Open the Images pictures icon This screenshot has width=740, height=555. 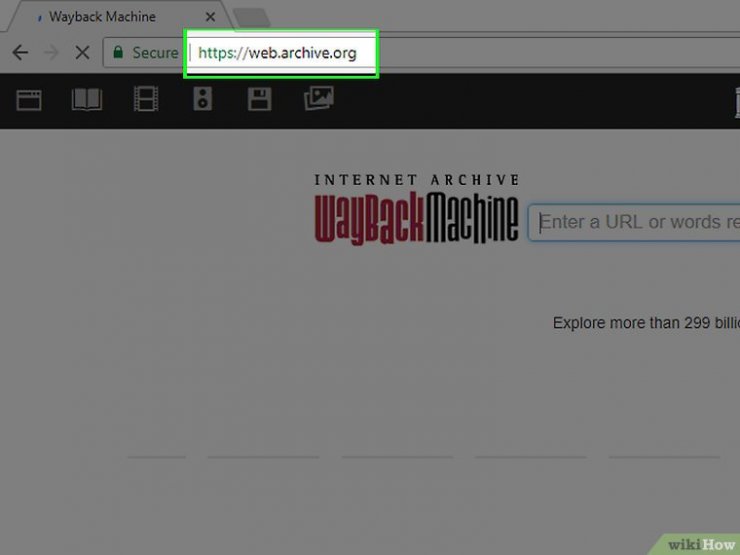click(x=319, y=98)
